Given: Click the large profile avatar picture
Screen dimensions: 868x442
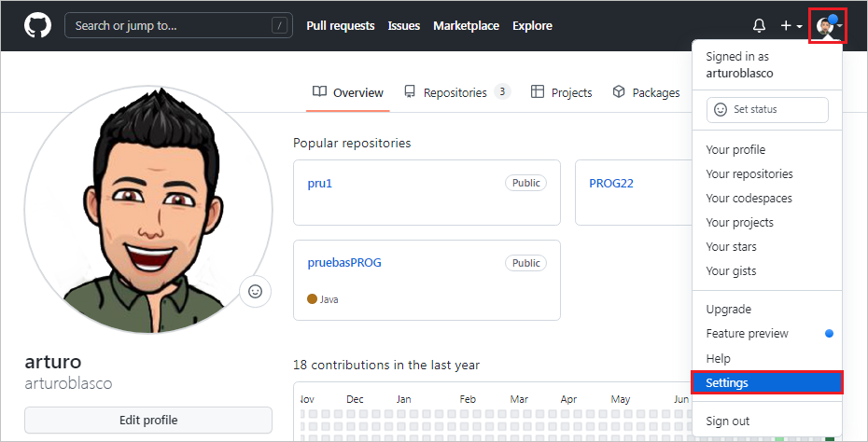Looking at the screenshot, I should [148, 210].
